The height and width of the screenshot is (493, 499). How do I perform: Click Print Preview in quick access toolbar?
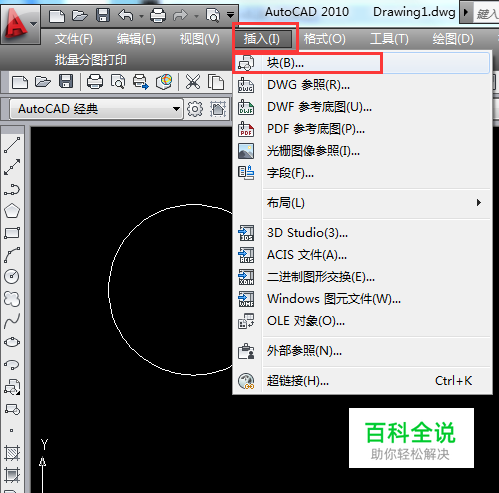(x=213, y=15)
